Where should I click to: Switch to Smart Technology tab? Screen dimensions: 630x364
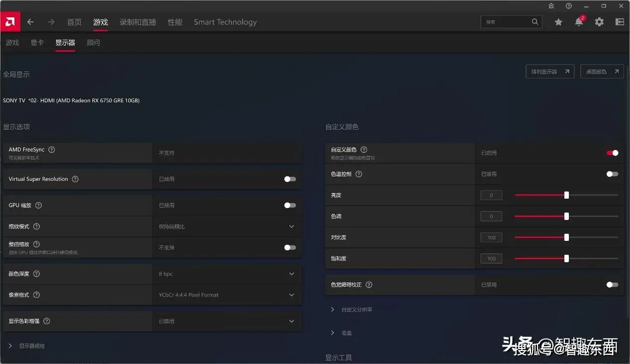[x=225, y=22]
